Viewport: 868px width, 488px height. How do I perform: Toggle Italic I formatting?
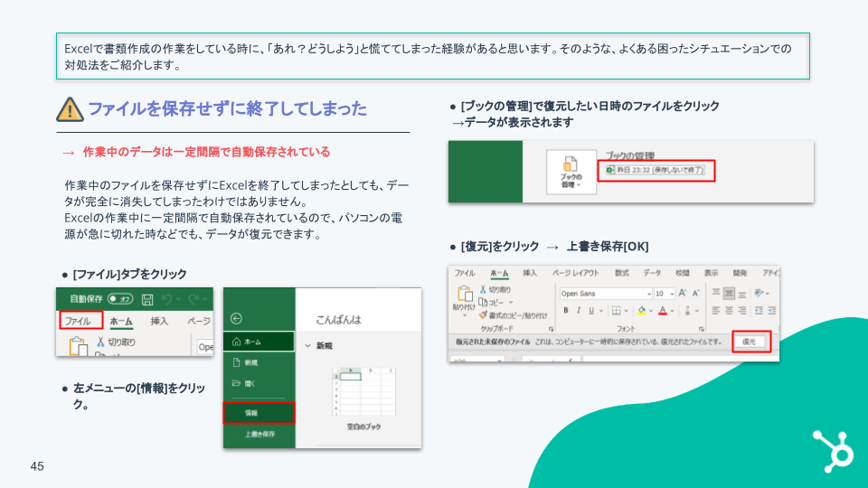click(x=579, y=310)
